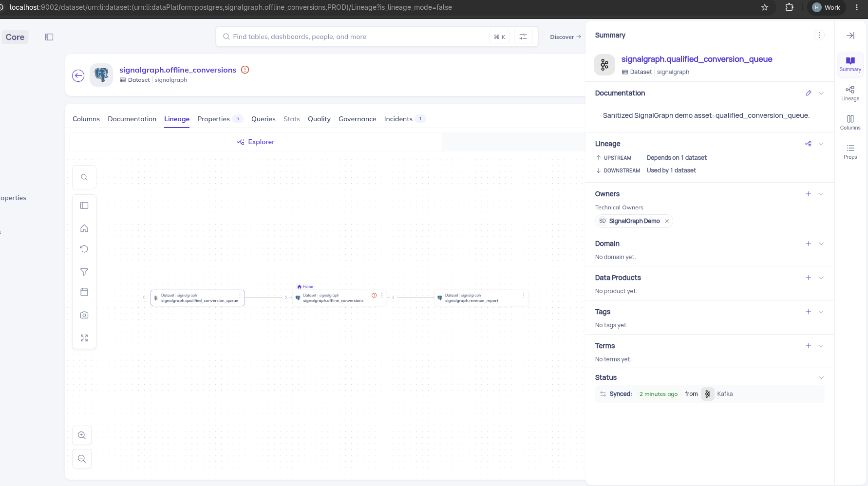Collapse the Terms section
Viewport: 868px width, 486px height.
tap(821, 346)
